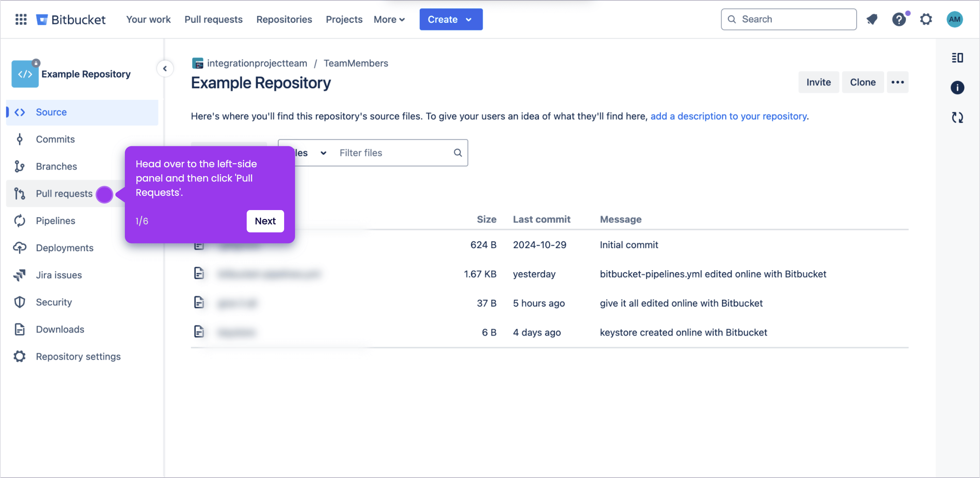
Task: Click the Source code brackets icon
Action: [x=20, y=112]
